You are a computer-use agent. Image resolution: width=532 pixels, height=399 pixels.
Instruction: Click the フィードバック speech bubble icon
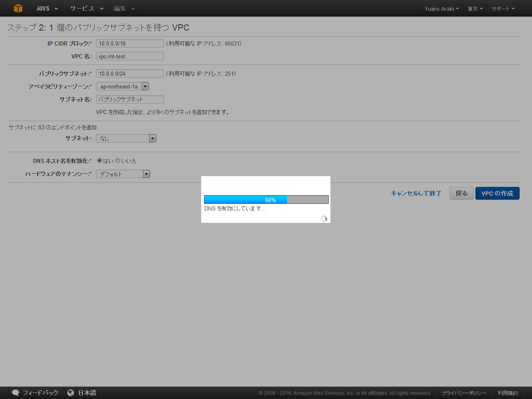click(x=16, y=393)
